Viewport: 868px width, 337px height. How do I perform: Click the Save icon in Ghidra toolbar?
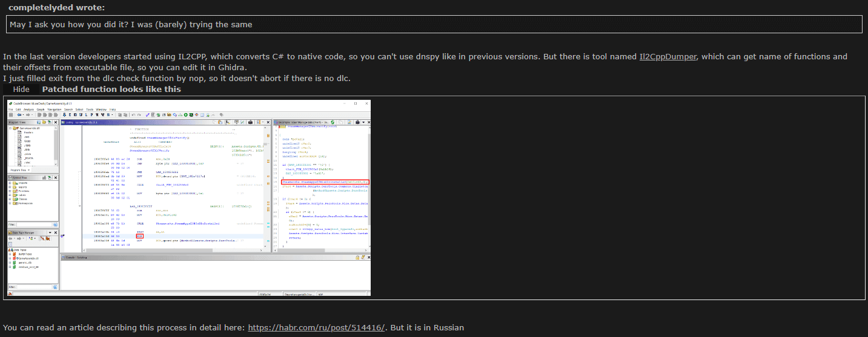pos(11,114)
